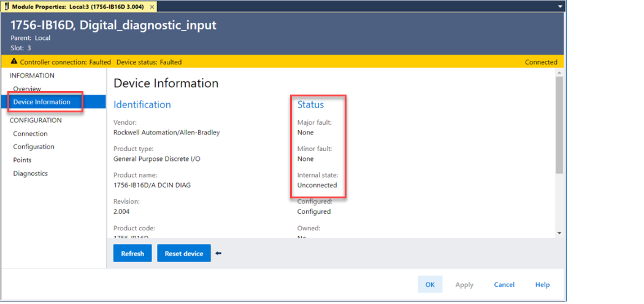Click the Owned label
The image size is (644, 304).
pos(309,228)
